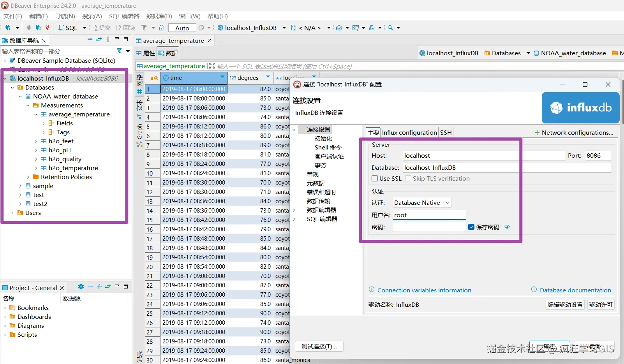Click Network configurations... button
Viewport: 624px width, 364px height.
coord(574,132)
